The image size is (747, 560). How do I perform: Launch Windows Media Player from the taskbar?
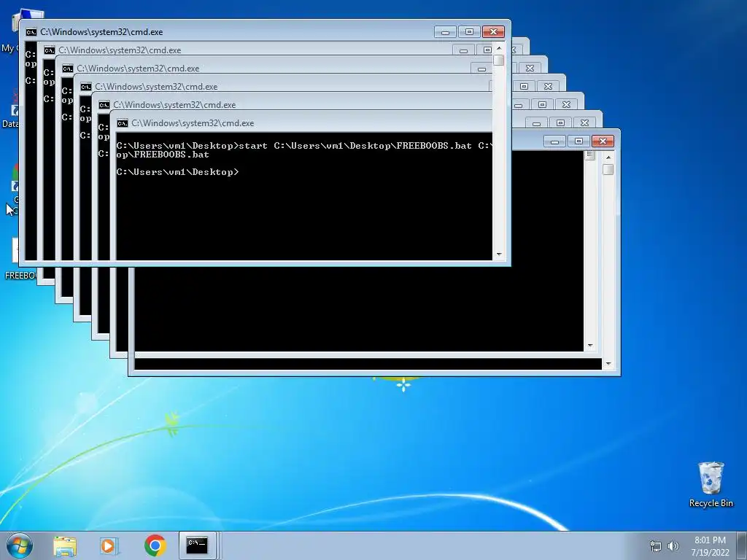click(109, 545)
